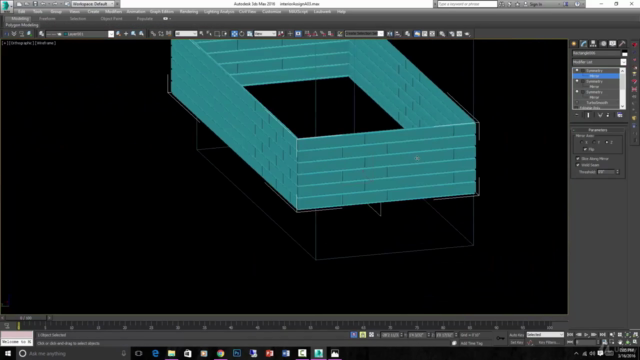640x360 pixels.
Task: Click the Mirror tool in main toolbar
Action: (x=390, y=34)
